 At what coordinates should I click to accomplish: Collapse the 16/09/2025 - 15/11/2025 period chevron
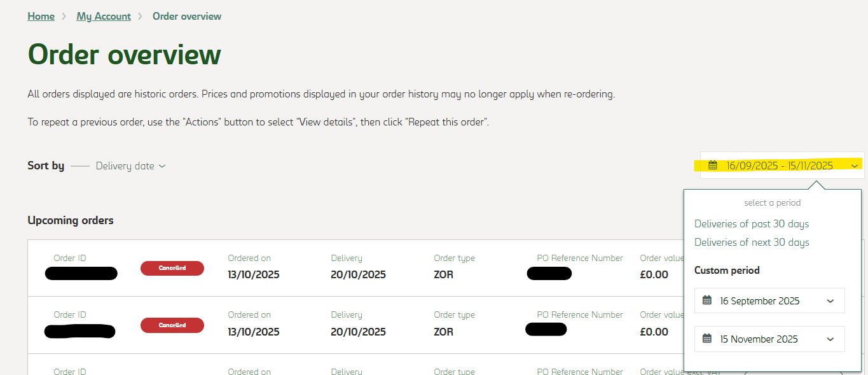point(855,166)
